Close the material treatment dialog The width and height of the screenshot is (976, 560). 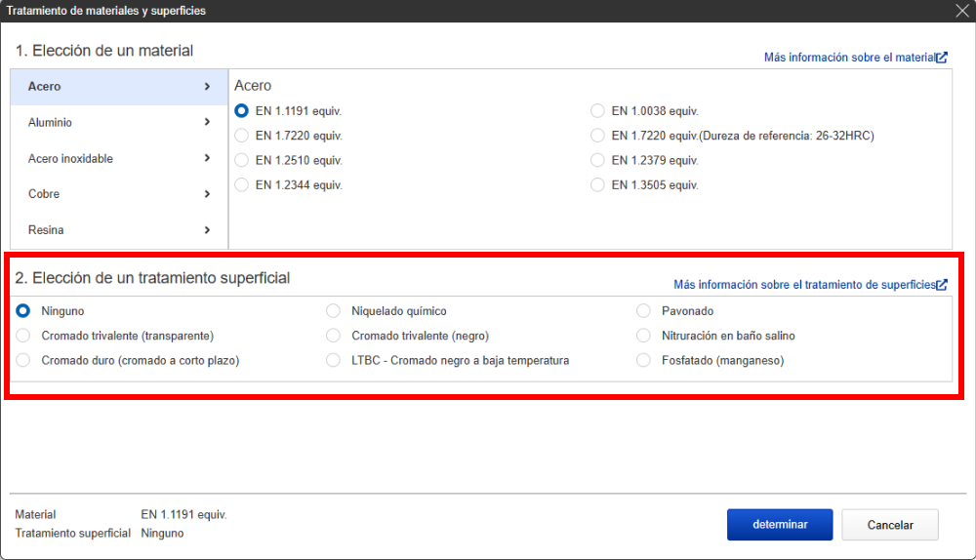(x=961, y=11)
